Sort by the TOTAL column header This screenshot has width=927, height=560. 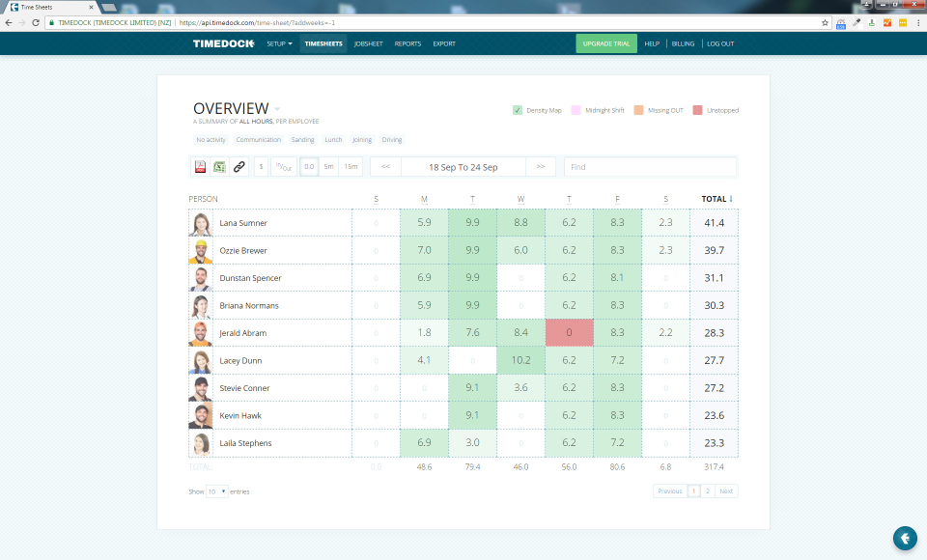click(716, 199)
